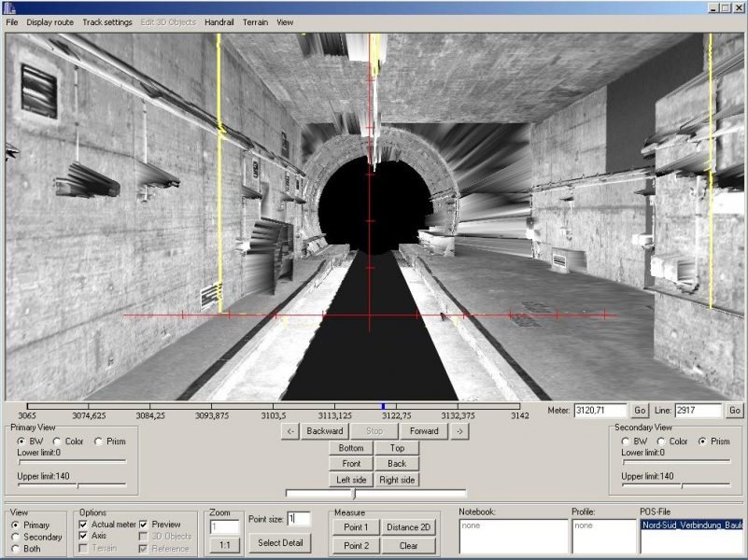Click the Select Detail button
This screenshot has height=560, width=748.
[280, 543]
